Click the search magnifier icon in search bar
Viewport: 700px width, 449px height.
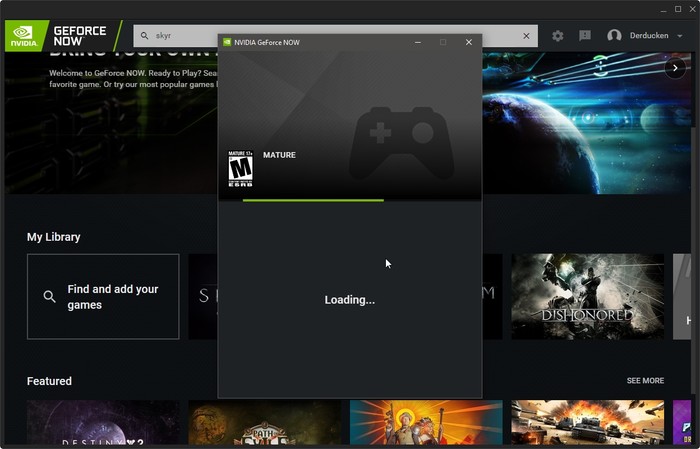[144, 36]
